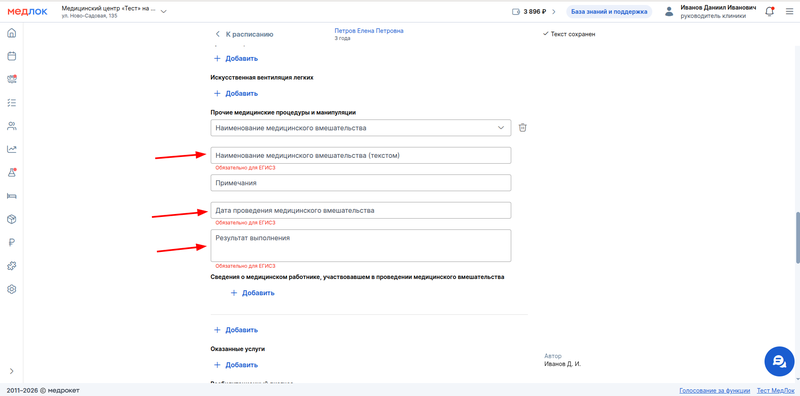Click the user profile avatar icon
This screenshot has height=396, width=800.
[669, 12]
